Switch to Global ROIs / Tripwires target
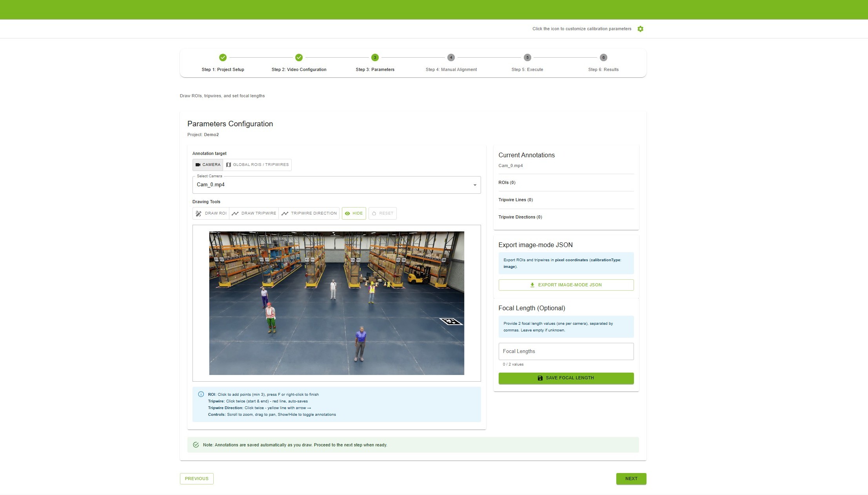Image resolution: width=868 pixels, height=495 pixels. (x=257, y=165)
